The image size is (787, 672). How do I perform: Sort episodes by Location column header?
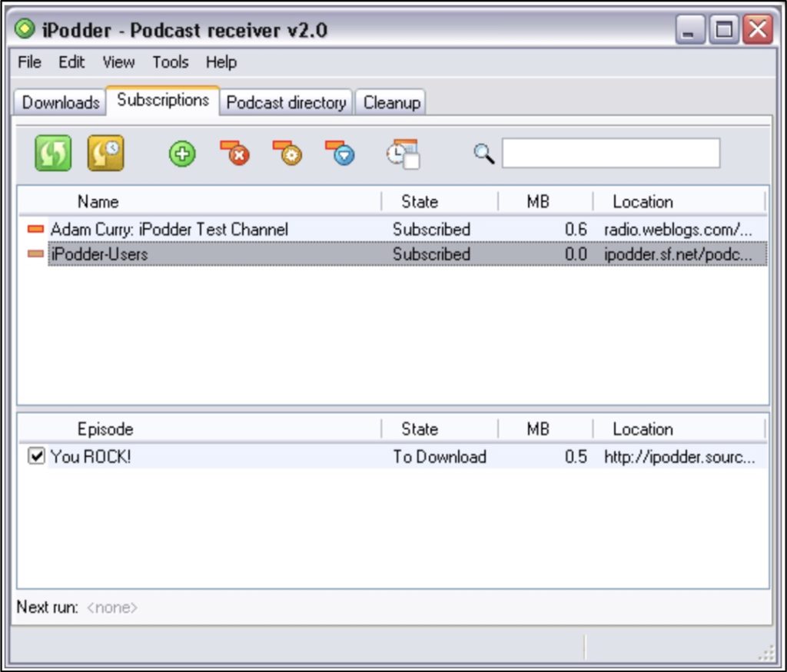pyautogui.click(x=679, y=429)
